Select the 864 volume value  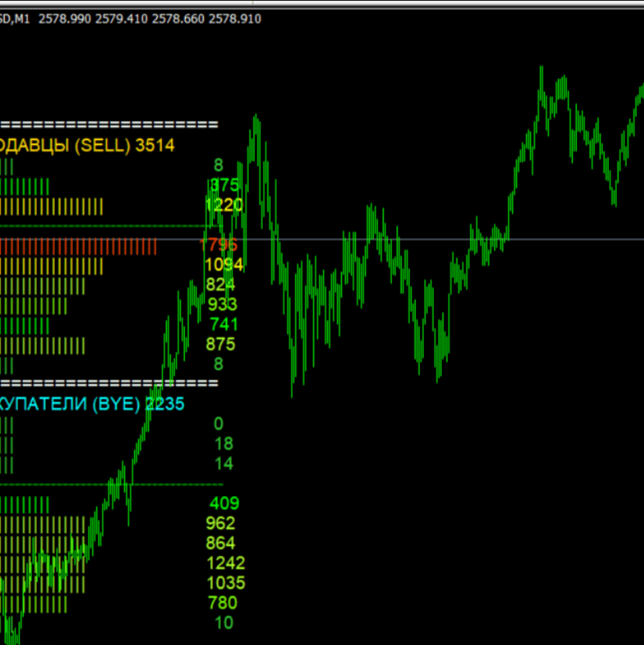(x=221, y=543)
